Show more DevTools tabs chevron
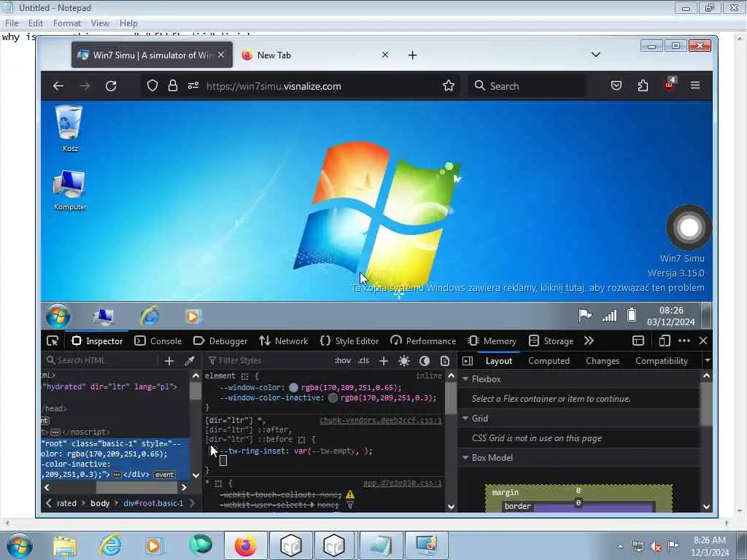 (589, 341)
